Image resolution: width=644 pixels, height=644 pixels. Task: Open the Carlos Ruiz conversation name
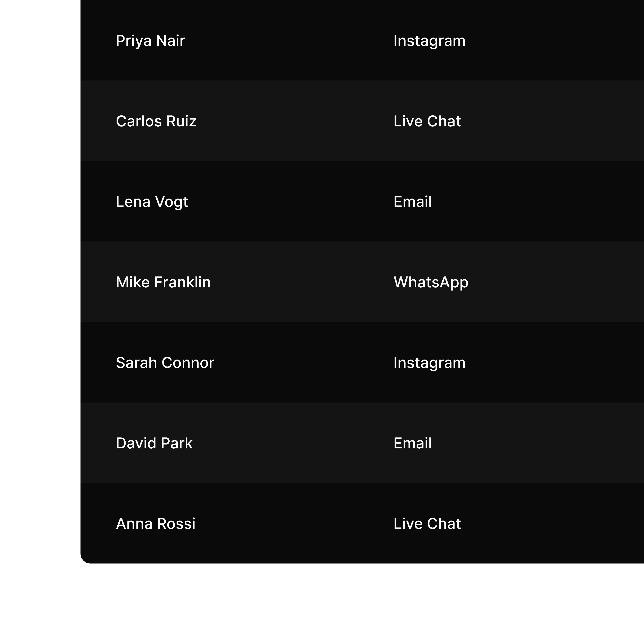tap(156, 121)
